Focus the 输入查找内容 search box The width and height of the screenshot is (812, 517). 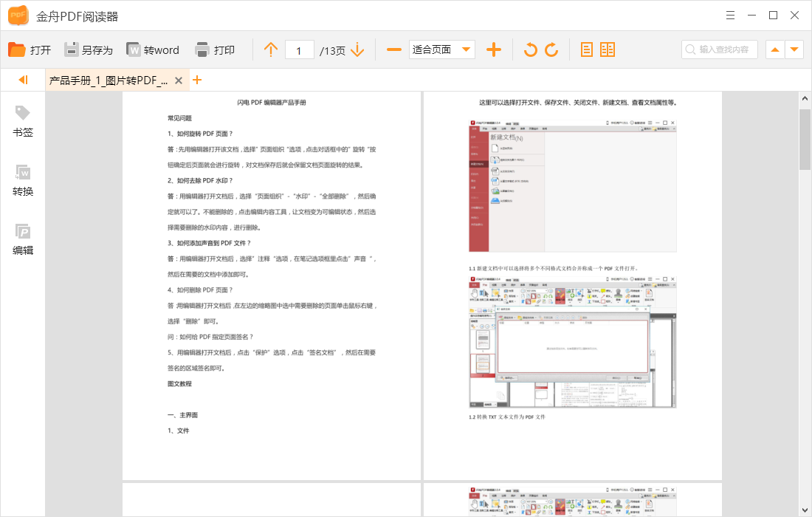tap(719, 49)
